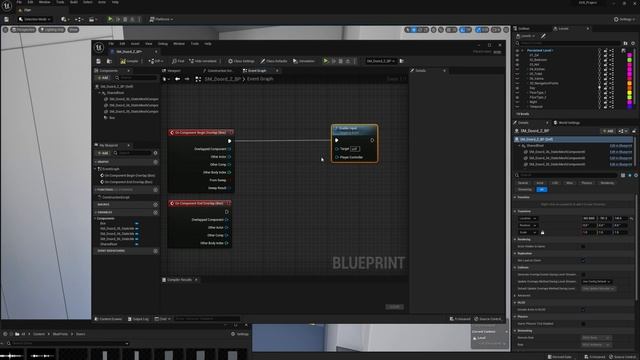Click the pencil edit icon in Levels panel
Image resolution: width=640 pixels, height=360 pixels.
pyautogui.click(x=543, y=36)
